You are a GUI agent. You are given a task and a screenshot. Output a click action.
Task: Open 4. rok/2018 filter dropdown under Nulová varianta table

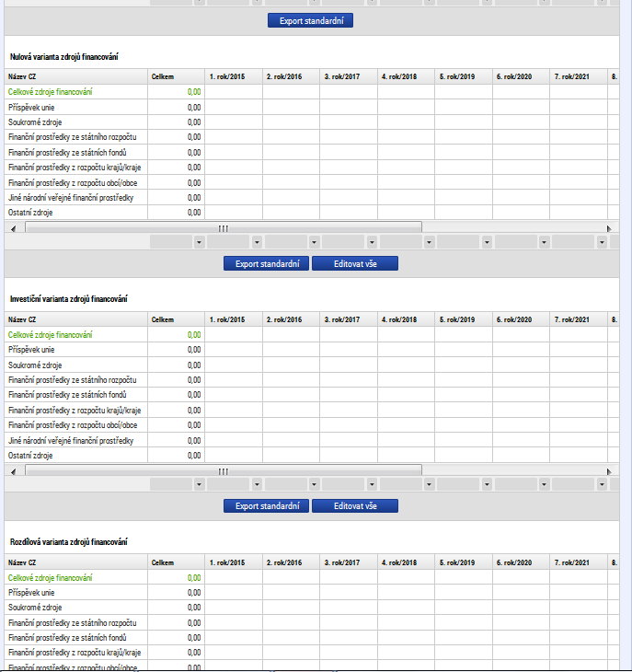pos(429,242)
